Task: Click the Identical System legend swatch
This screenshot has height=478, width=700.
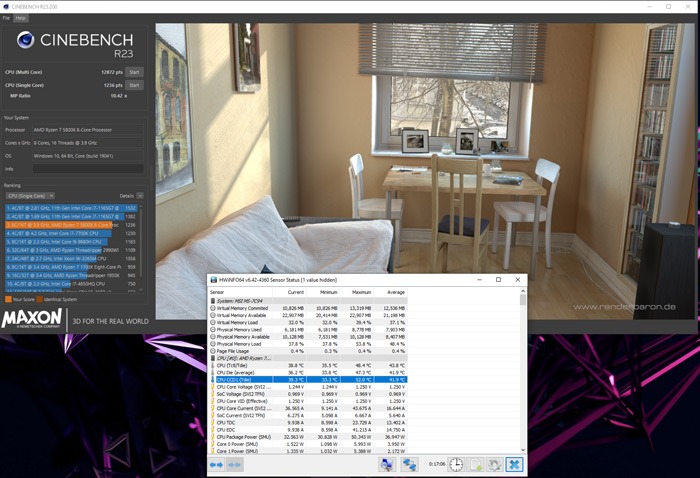Action: 40,299
